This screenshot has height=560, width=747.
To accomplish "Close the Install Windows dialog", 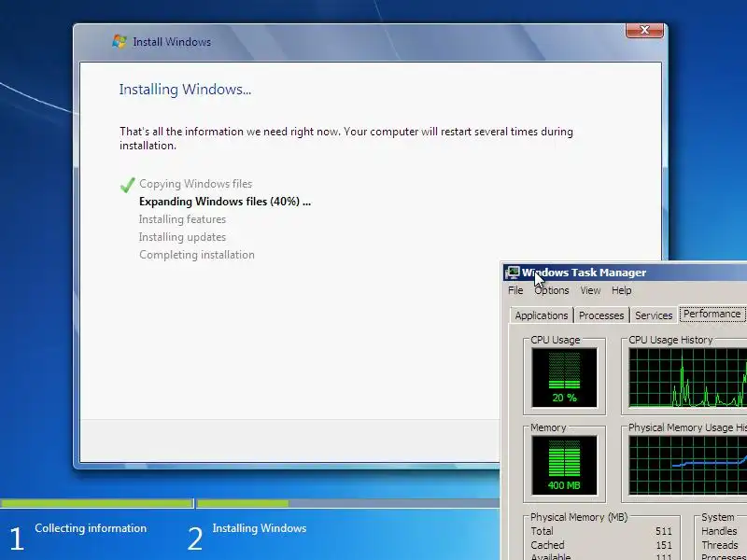I will click(x=644, y=30).
